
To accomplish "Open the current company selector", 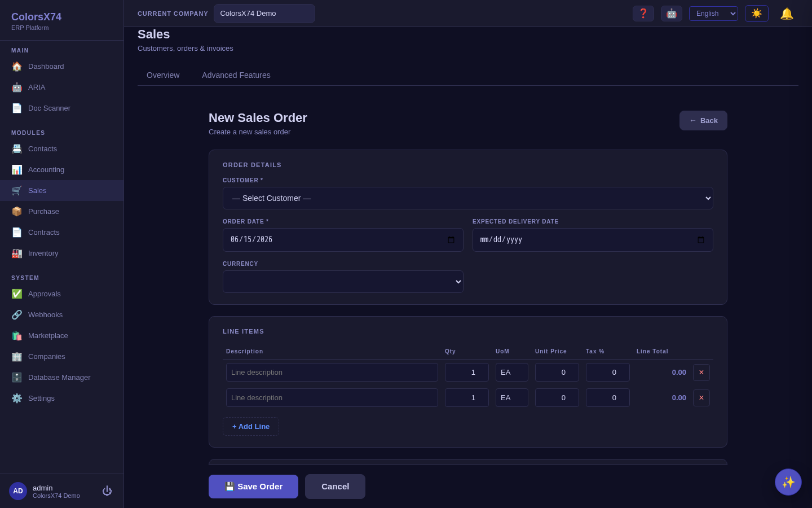I will coord(264,14).
